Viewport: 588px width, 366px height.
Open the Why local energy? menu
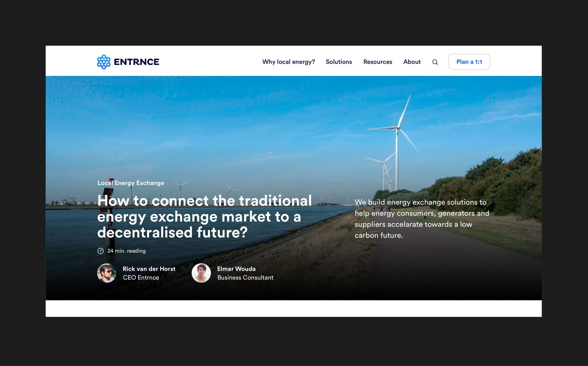click(x=289, y=62)
